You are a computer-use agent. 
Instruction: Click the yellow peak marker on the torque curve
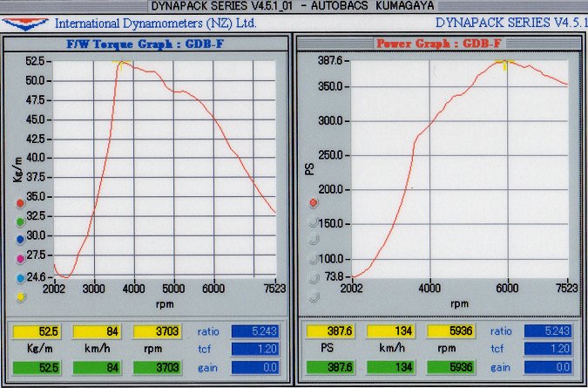[x=121, y=65]
